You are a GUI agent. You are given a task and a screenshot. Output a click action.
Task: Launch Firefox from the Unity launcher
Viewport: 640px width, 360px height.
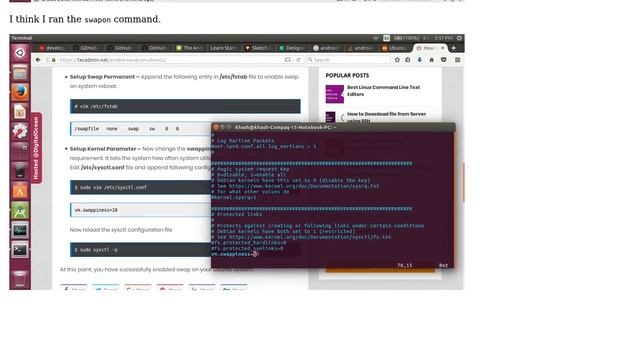pyautogui.click(x=20, y=92)
